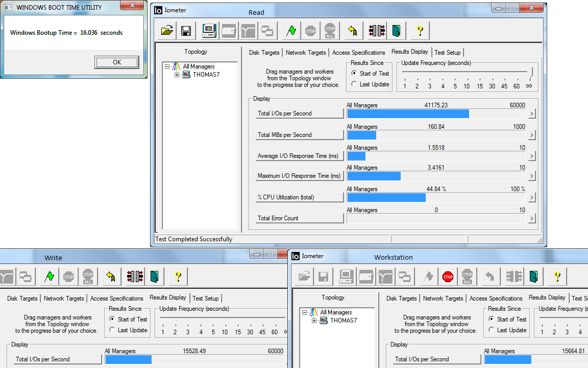Open arrow next to Total Error Count bar

click(532, 218)
